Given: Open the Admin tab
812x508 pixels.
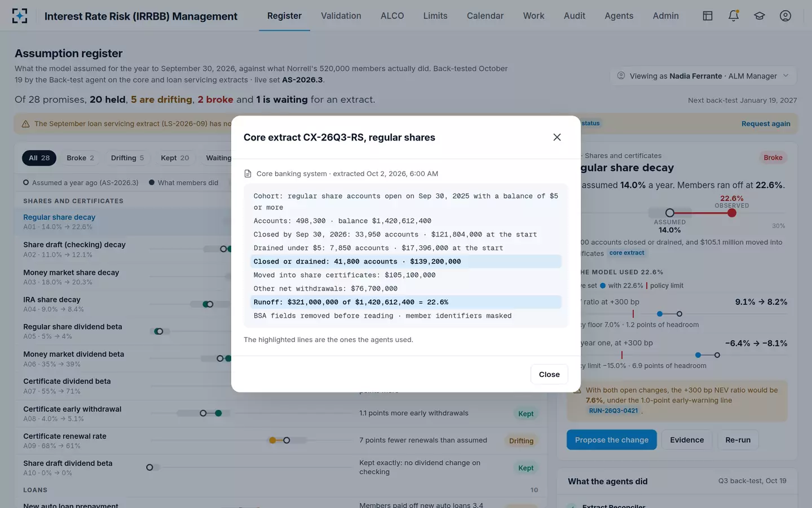Looking at the screenshot, I should [x=666, y=16].
